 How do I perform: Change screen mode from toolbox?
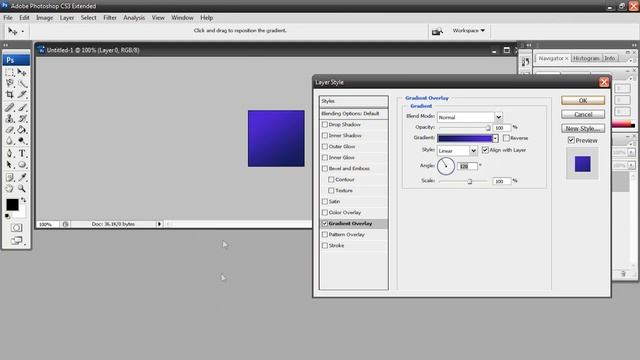tap(17, 240)
